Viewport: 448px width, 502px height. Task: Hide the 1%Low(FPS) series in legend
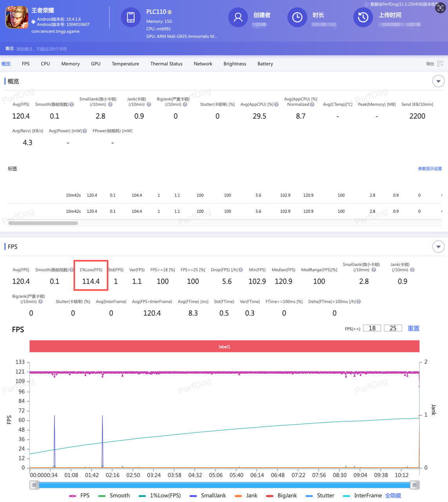(160, 496)
